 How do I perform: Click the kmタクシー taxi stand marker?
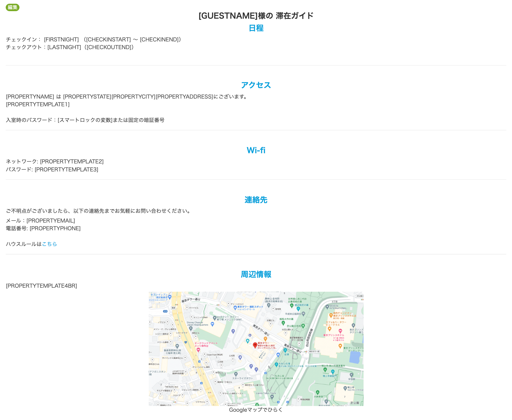click(x=215, y=318)
